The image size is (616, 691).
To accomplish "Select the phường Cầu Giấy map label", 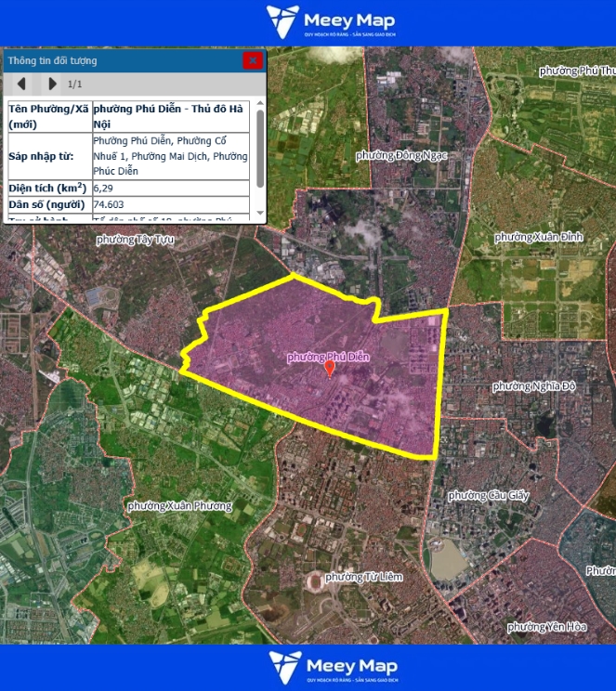I will click(488, 495).
